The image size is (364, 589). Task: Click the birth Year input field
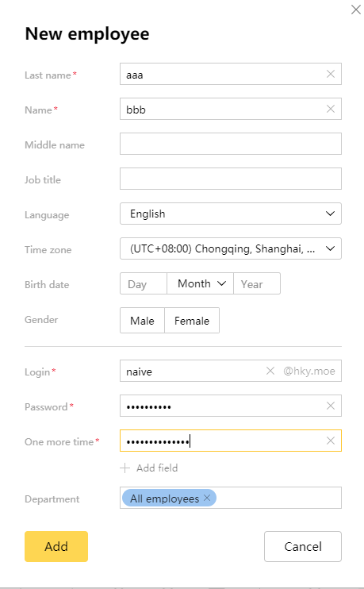(257, 283)
